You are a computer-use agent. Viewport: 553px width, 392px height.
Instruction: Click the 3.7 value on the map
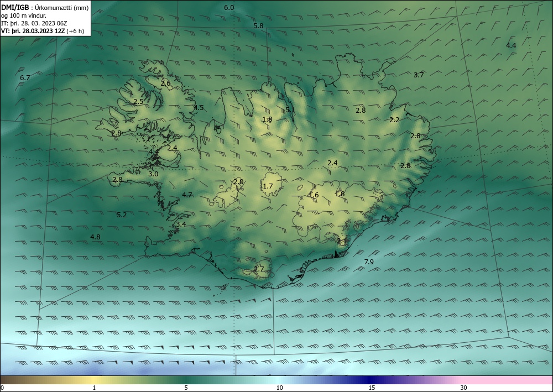[x=419, y=75]
